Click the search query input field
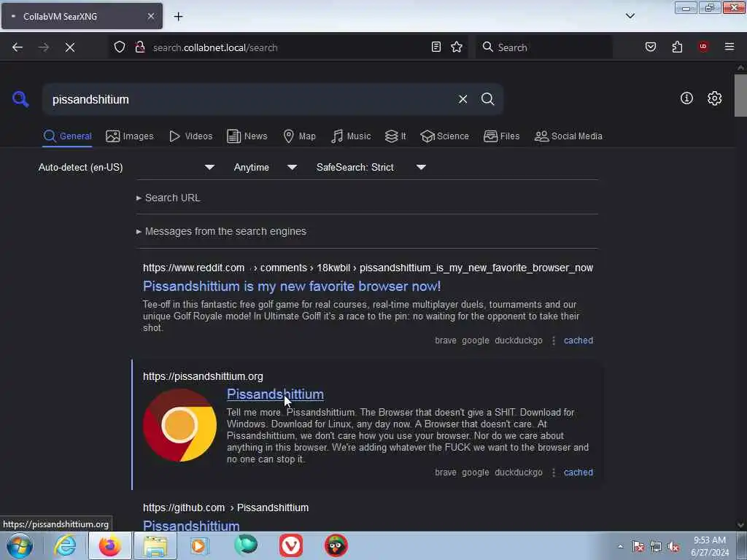 point(248,99)
